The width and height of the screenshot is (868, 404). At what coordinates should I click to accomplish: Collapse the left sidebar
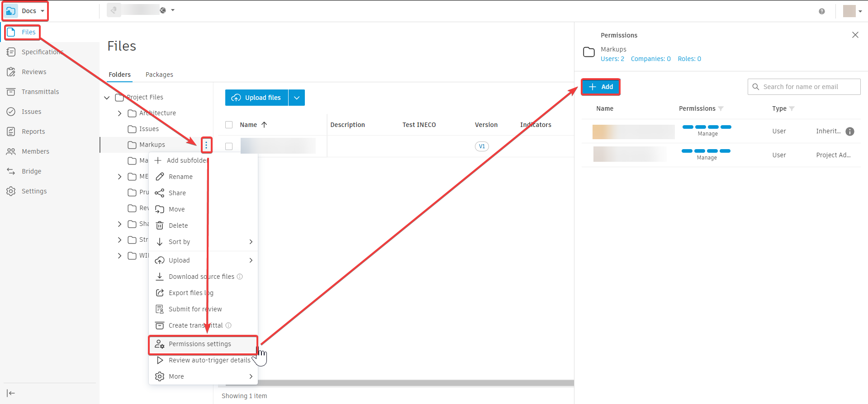coord(11,393)
